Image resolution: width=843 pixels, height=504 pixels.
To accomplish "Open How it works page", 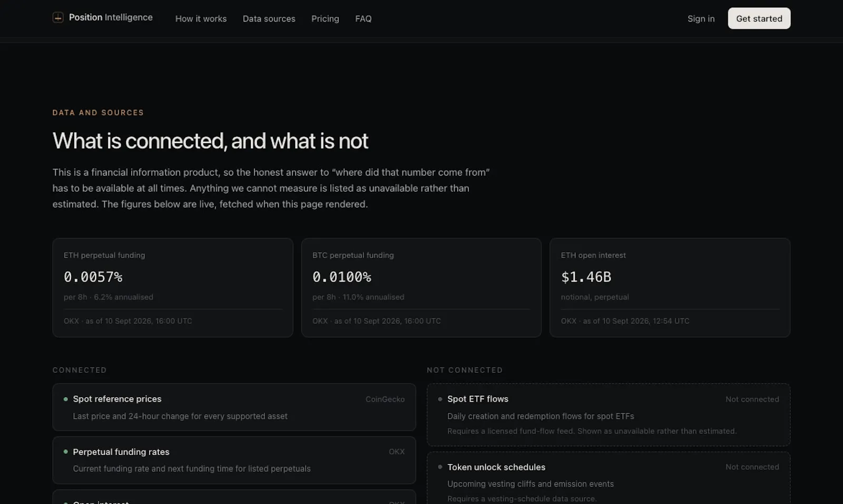I will pos(201,18).
